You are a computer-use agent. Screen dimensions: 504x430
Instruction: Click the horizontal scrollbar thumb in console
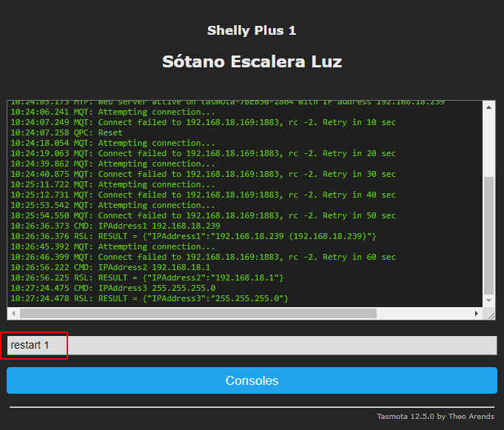pyautogui.click(x=192, y=313)
